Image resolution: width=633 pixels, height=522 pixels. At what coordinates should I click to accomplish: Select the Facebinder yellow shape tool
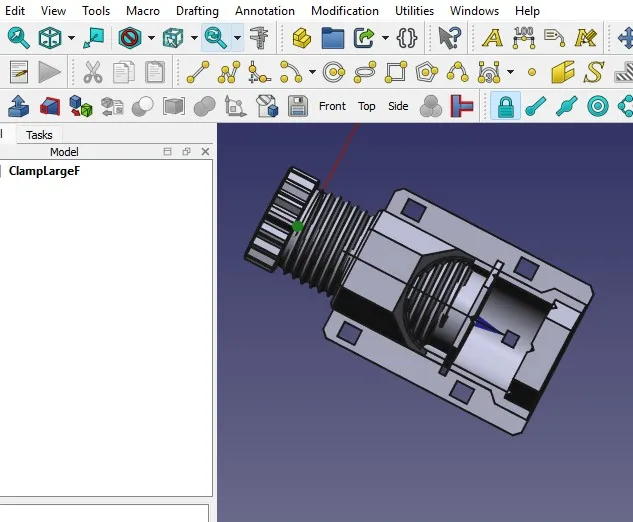(x=563, y=72)
